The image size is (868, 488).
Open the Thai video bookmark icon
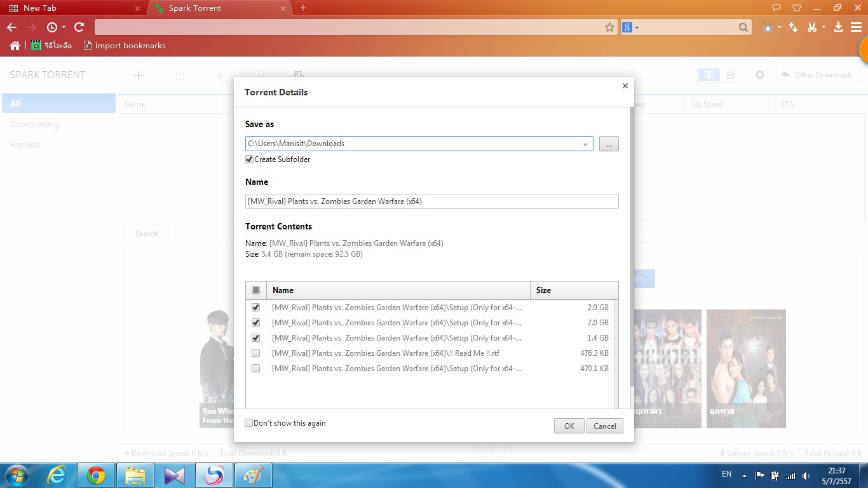tap(36, 46)
